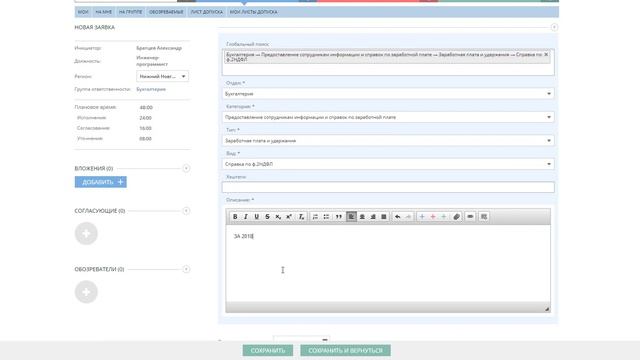
Task: Apply superscript formatting in editor toolbar
Action: pyautogui.click(x=289, y=217)
